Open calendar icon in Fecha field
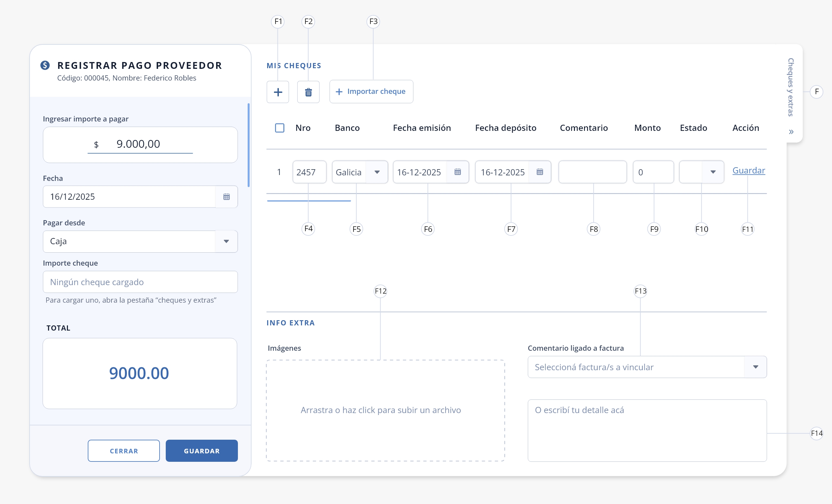Image resolution: width=832 pixels, height=504 pixels. [227, 197]
